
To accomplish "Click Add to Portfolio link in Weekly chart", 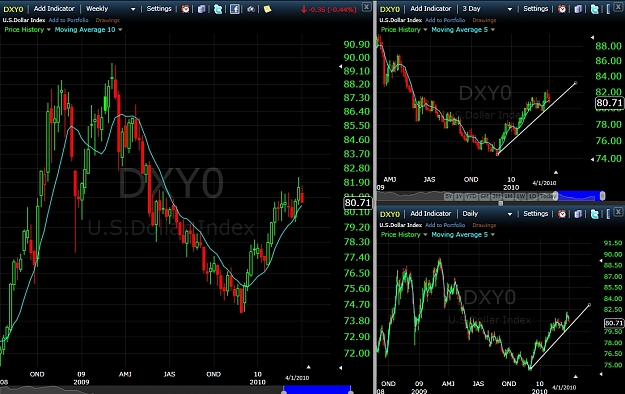I will [69, 20].
